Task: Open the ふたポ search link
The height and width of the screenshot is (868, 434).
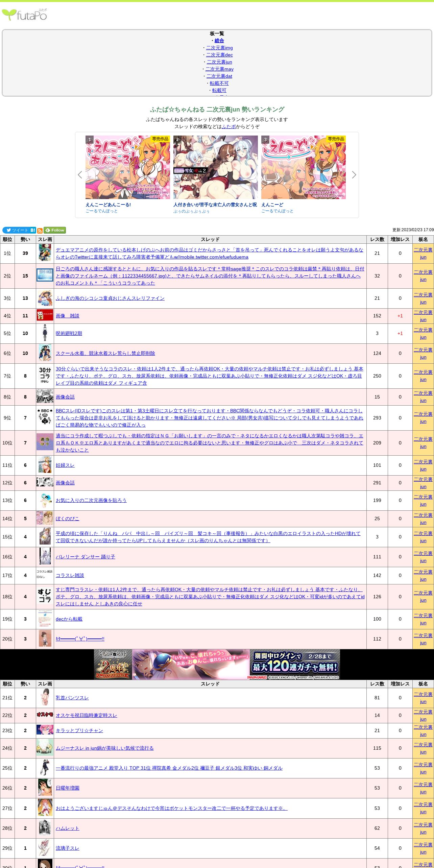Action: [229, 126]
